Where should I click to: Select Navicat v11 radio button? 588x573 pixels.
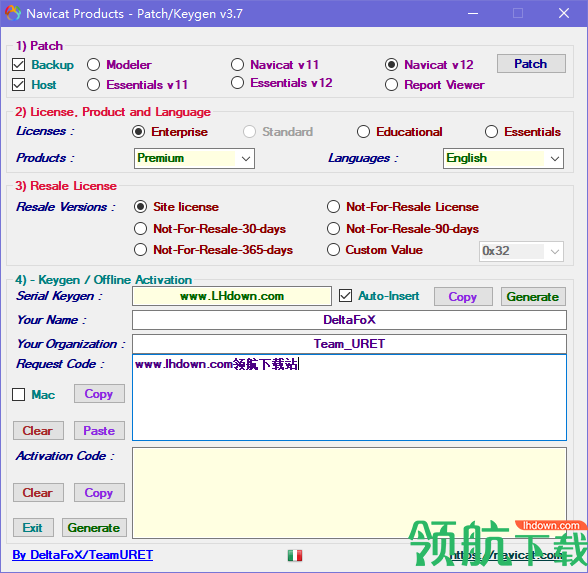[x=237, y=64]
